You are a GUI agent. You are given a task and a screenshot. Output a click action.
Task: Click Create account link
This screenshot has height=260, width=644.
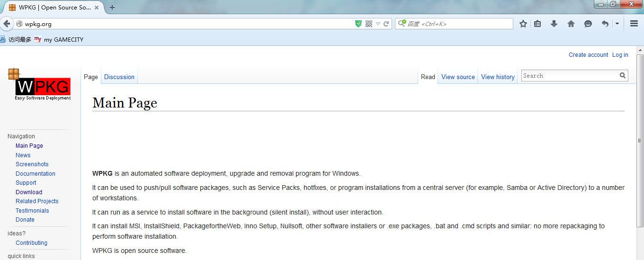coord(588,55)
